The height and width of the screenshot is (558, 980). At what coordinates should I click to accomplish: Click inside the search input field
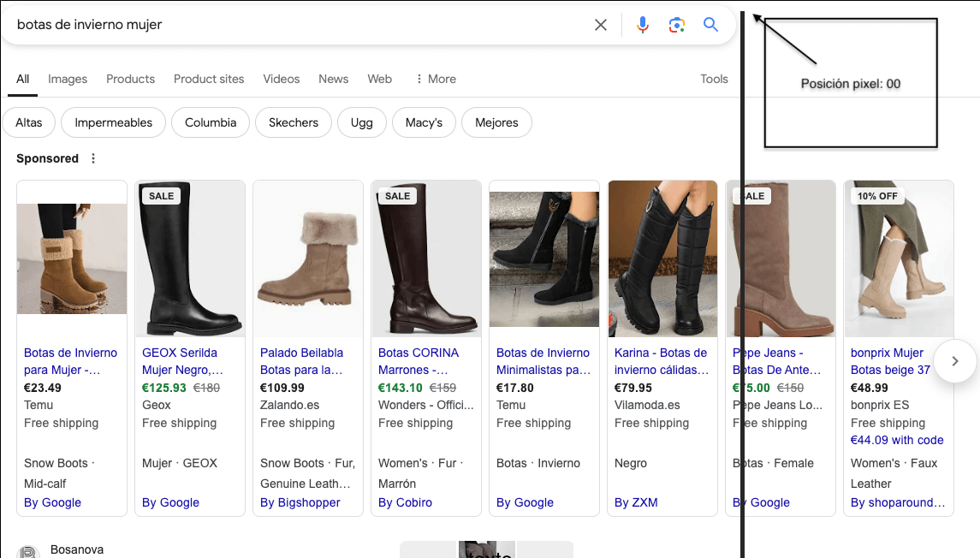[257, 25]
